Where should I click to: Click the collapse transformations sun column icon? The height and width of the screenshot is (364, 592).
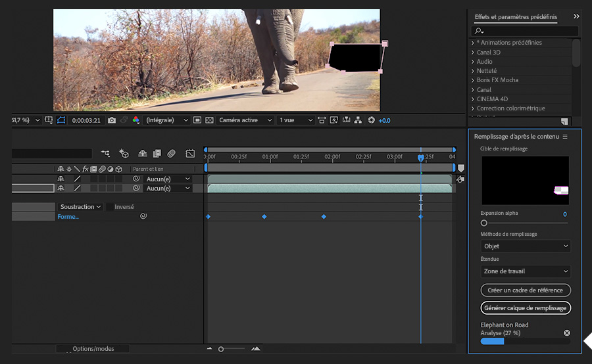[x=68, y=169]
